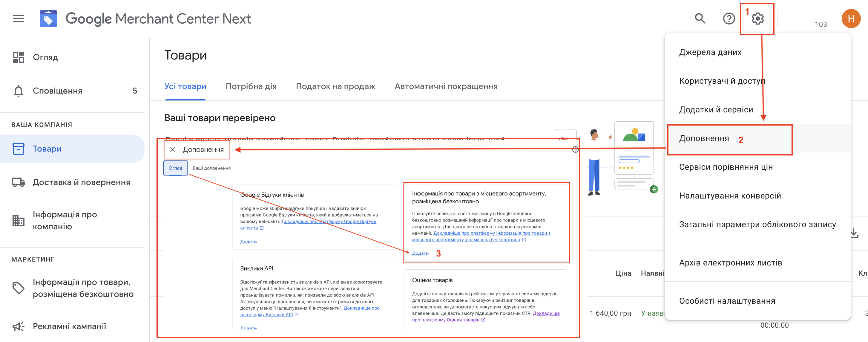Click the Merchant Center tag logo
This screenshot has width=868, height=342.
tap(48, 19)
